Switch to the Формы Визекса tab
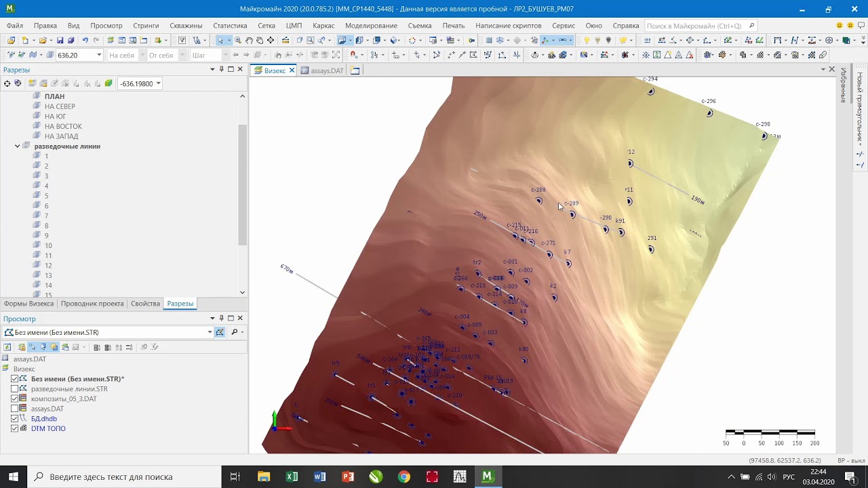The image size is (868, 488). point(28,304)
